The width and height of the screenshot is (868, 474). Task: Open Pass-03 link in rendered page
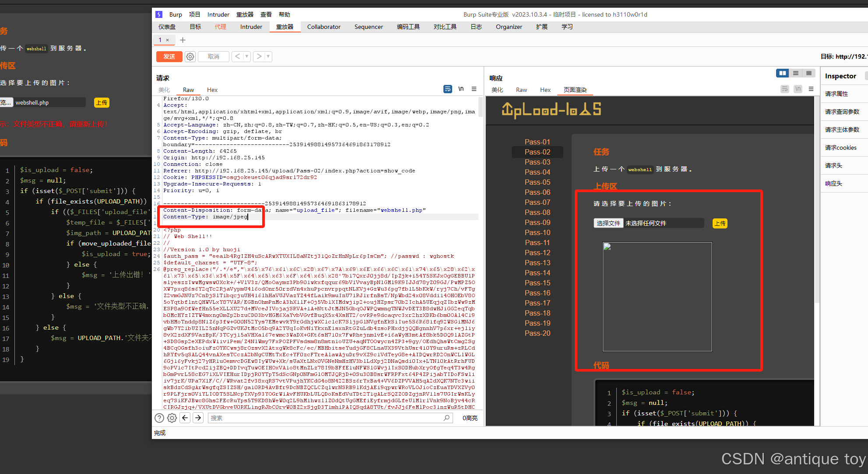click(537, 162)
